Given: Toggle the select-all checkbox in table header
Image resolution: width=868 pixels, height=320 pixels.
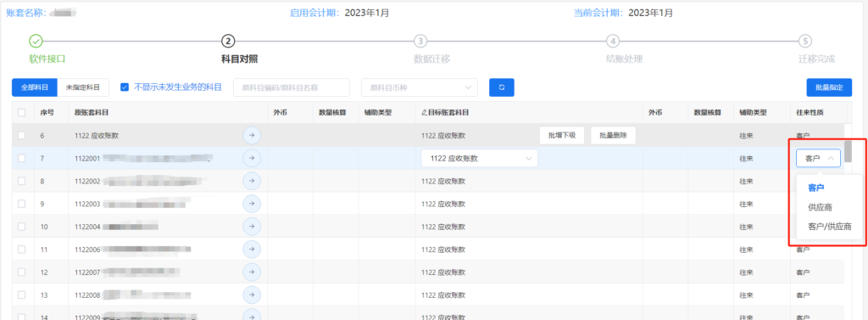Looking at the screenshot, I should pyautogui.click(x=21, y=113).
